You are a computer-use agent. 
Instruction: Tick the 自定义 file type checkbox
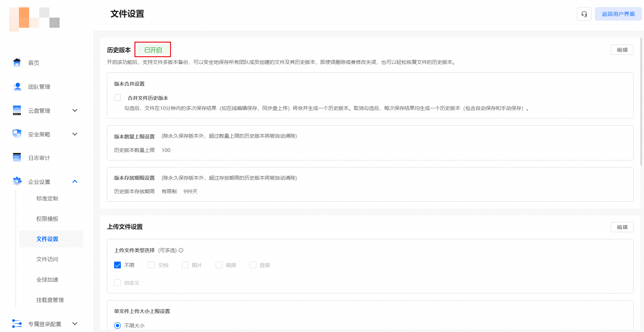point(117,283)
